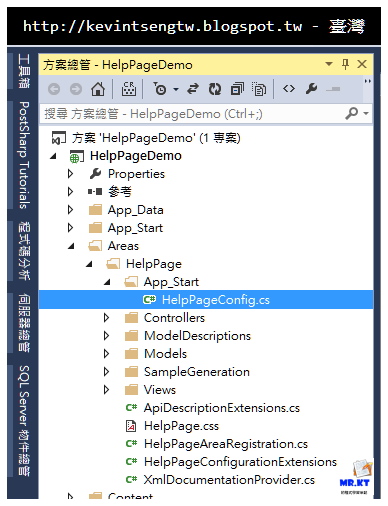This screenshot has height=506, width=388.
Task: Click the Refresh icon in toolbar
Action: tap(215, 89)
